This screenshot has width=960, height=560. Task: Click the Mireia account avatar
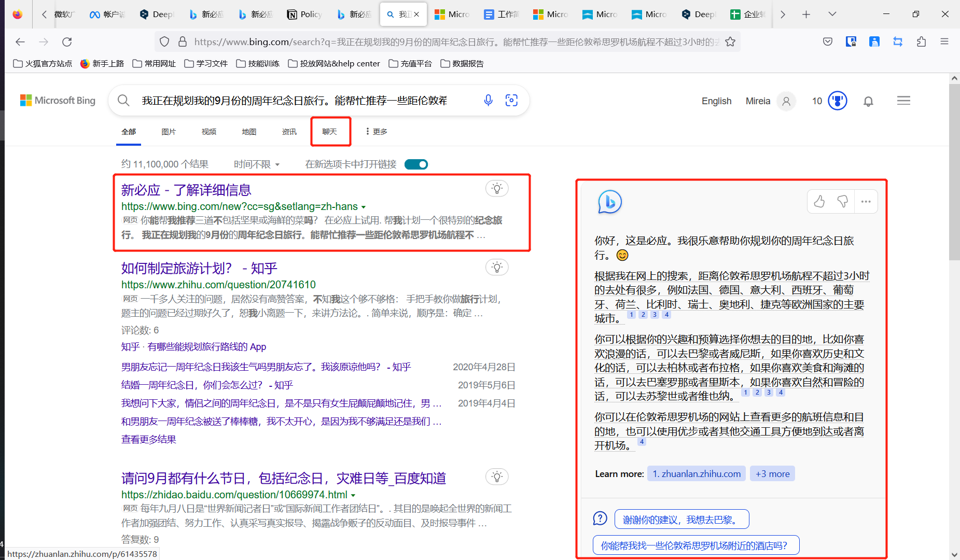click(786, 101)
